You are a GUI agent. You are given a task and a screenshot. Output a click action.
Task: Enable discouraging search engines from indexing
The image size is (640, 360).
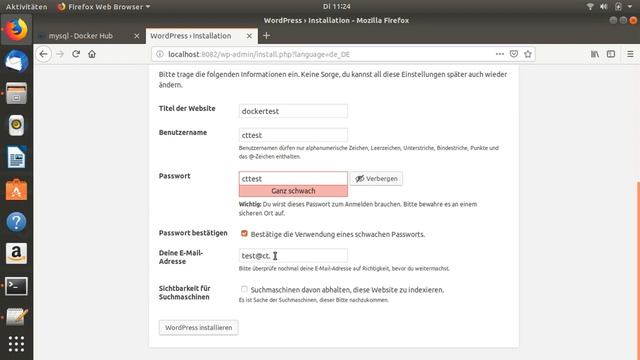(x=244, y=289)
